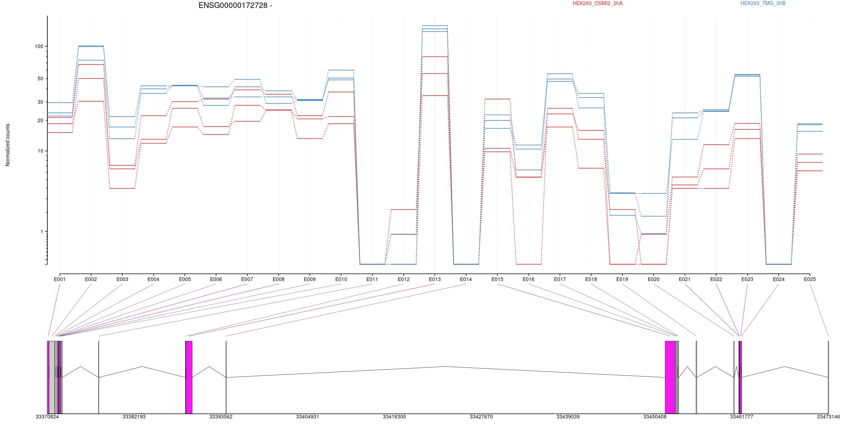Click the exon label E021
The image size is (868, 434).
(685, 279)
